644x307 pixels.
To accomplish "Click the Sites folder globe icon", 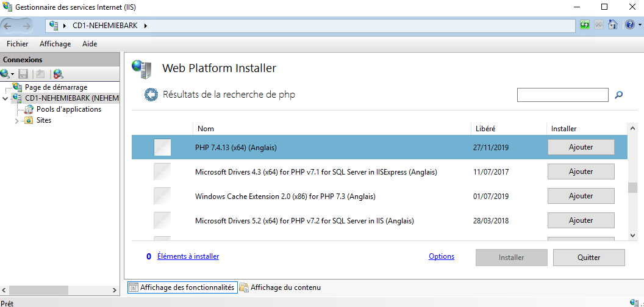I will 29,120.
